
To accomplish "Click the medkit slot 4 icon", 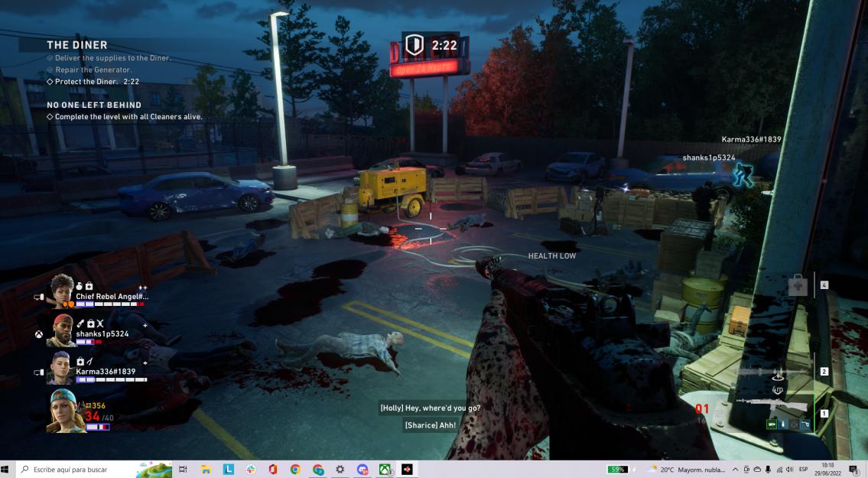I will 798,285.
